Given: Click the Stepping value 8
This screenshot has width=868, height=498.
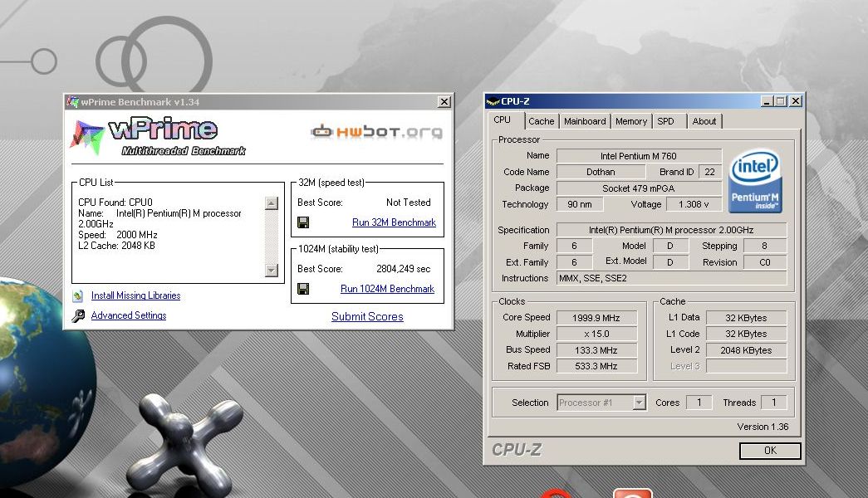Looking at the screenshot, I should pos(764,246).
